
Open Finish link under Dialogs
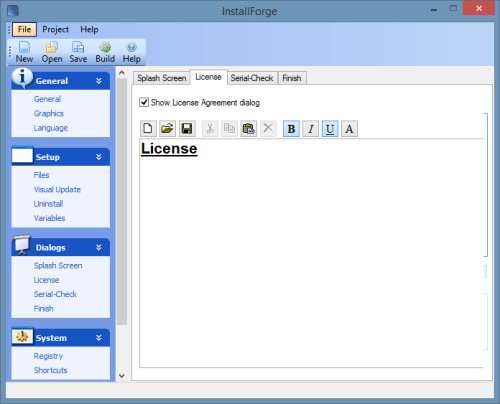pyautogui.click(x=43, y=308)
